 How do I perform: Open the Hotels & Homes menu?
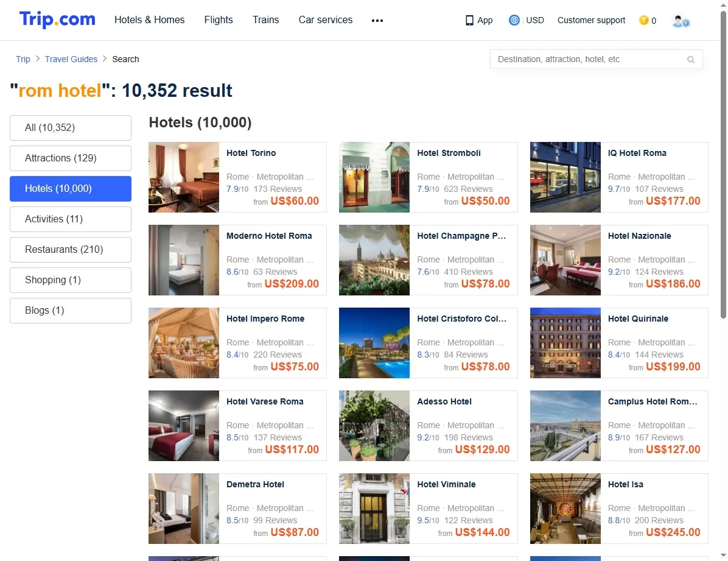click(x=150, y=20)
